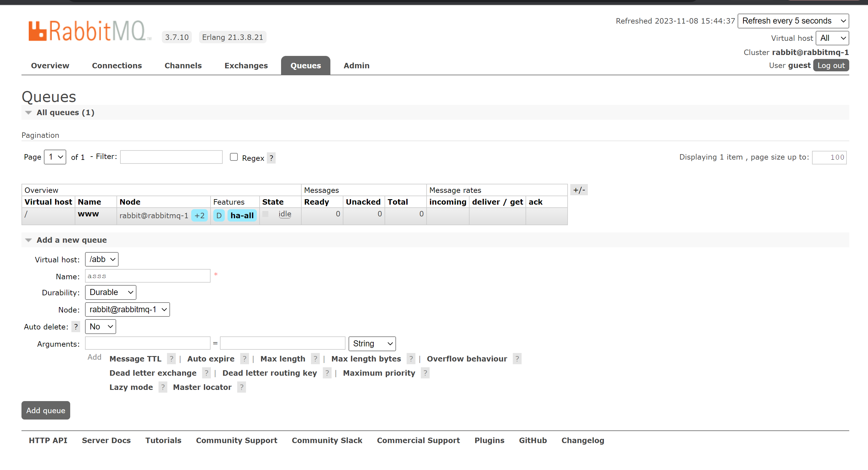Click the Lazy mode help icon
The height and width of the screenshot is (470, 868).
pyautogui.click(x=163, y=387)
